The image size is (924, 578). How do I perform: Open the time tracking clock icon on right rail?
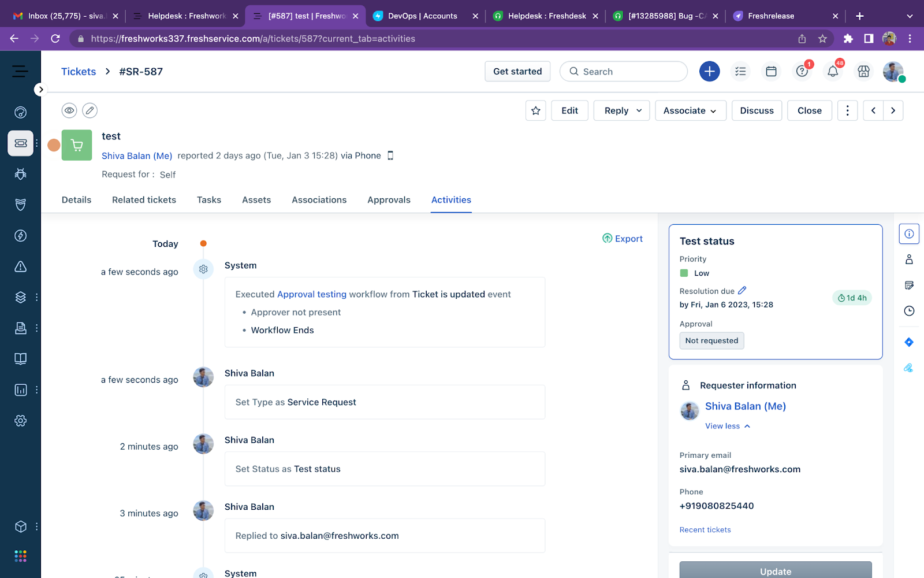pyautogui.click(x=909, y=311)
